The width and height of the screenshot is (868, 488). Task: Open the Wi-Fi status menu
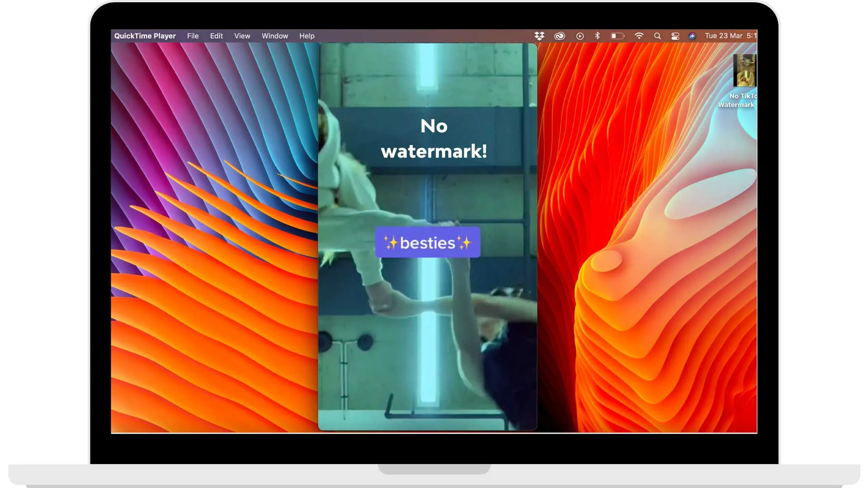coord(639,36)
